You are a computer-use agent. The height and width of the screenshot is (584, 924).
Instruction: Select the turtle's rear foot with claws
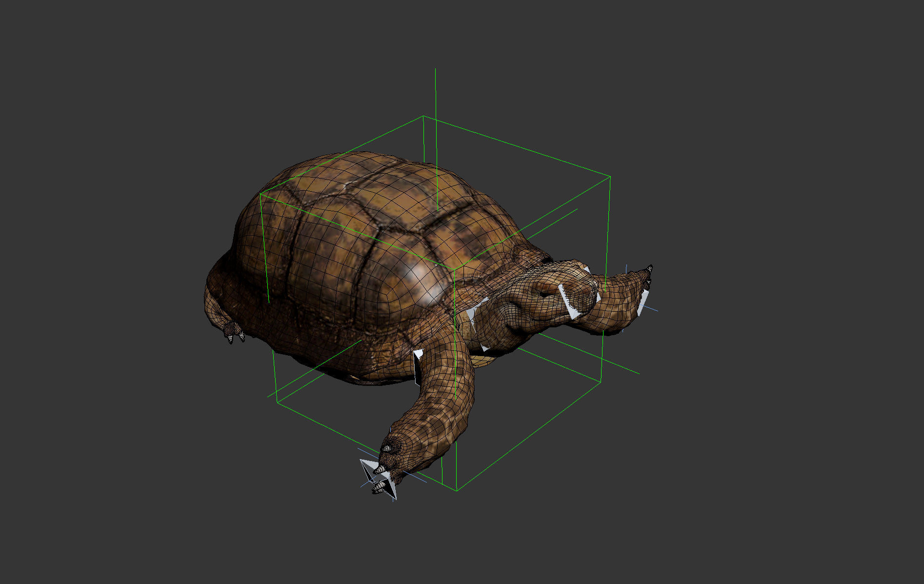(234, 331)
